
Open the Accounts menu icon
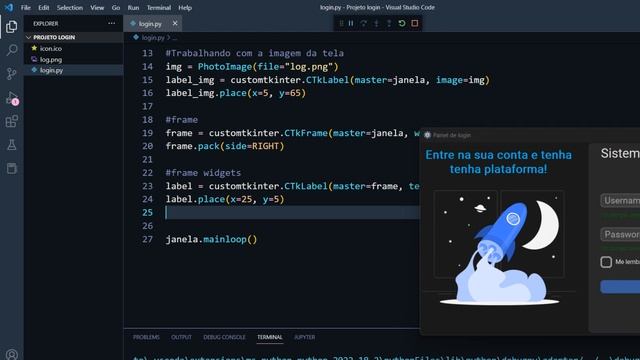tap(11, 354)
